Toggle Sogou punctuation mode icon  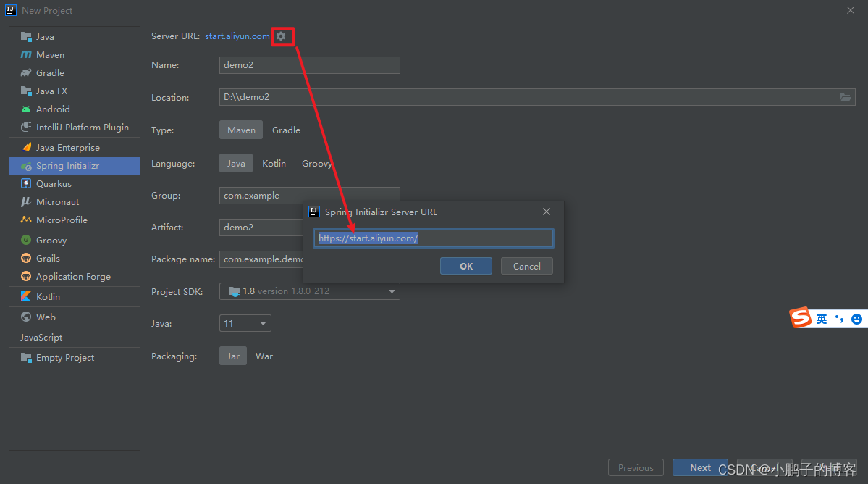pyautogui.click(x=840, y=319)
